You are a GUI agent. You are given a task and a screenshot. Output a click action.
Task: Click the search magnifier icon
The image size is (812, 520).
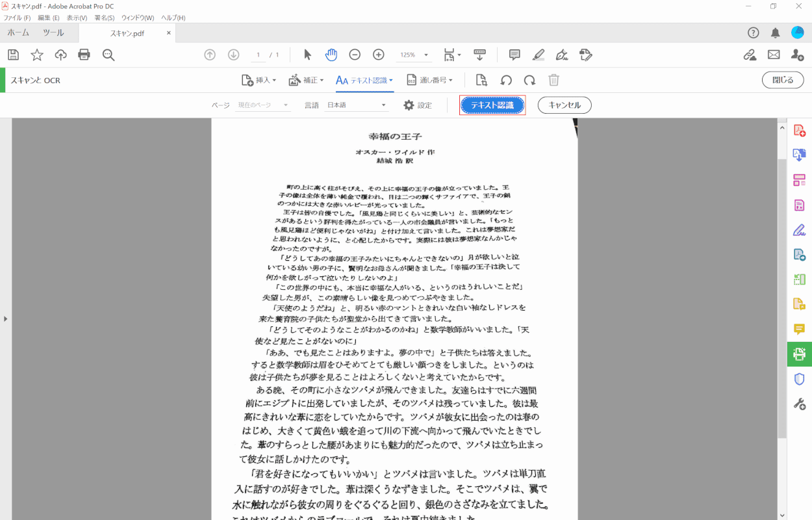point(108,55)
